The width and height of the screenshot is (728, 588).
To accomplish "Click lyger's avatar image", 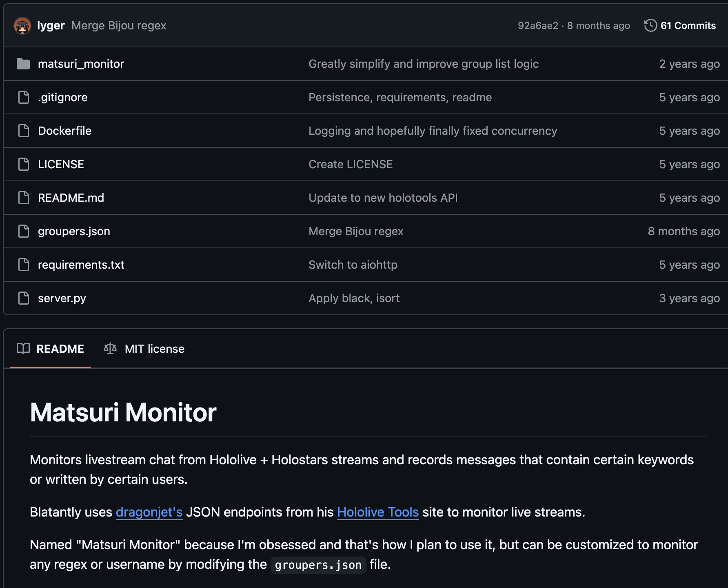I will [22, 26].
